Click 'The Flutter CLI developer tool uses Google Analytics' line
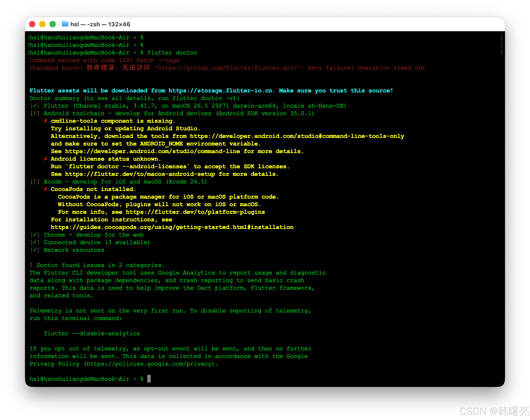Screen dimensions: 530x420 click(178, 273)
